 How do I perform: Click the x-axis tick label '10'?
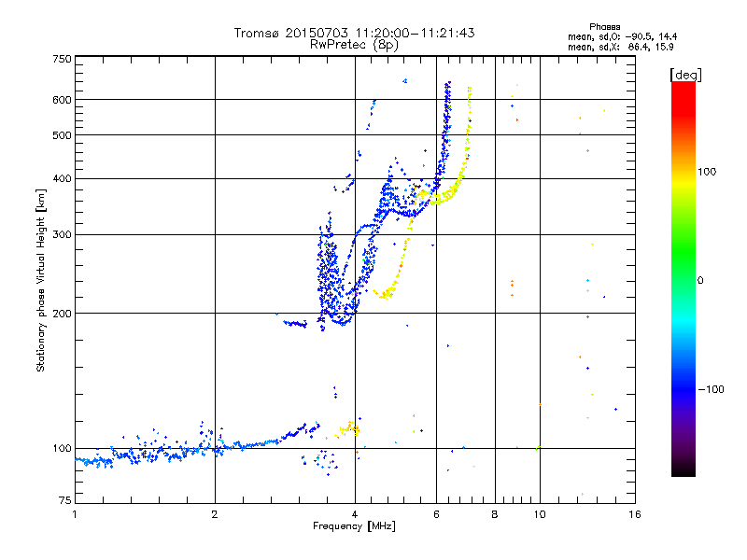point(540,514)
